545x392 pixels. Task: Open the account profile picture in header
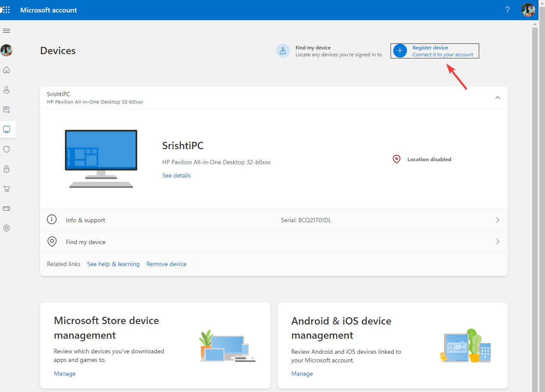(528, 10)
